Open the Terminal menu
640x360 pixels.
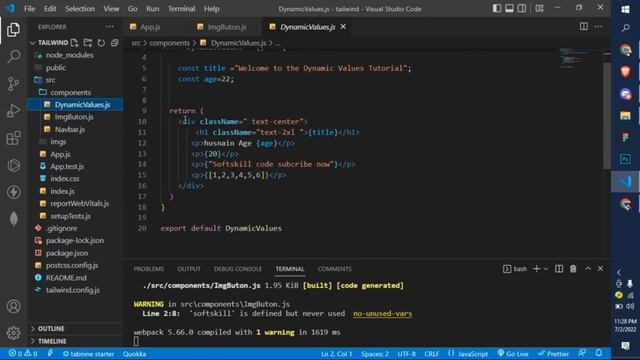(181, 9)
